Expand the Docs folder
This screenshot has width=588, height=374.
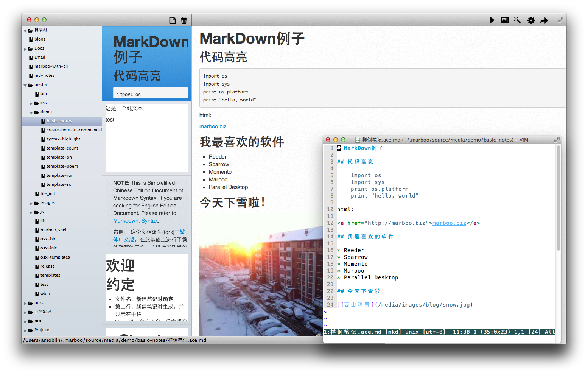(x=26, y=48)
